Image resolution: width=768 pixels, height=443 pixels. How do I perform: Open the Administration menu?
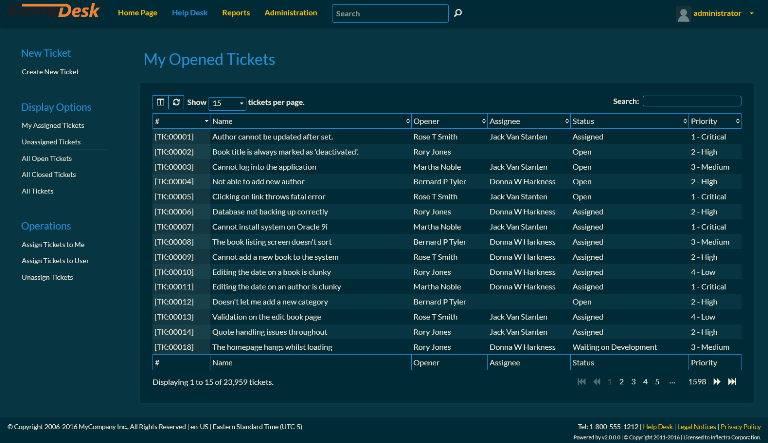click(x=291, y=14)
